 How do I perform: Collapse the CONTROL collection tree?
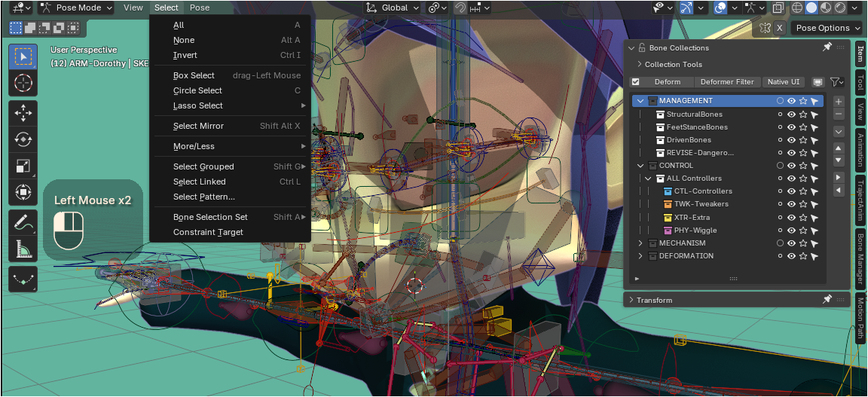pos(640,166)
